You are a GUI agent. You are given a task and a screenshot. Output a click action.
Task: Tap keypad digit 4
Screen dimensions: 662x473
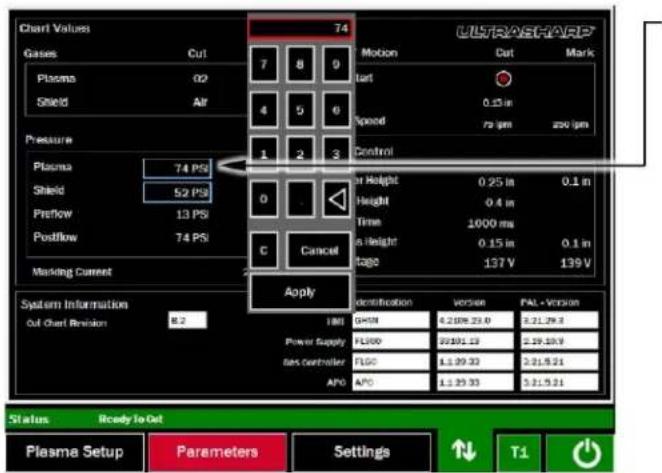click(264, 110)
